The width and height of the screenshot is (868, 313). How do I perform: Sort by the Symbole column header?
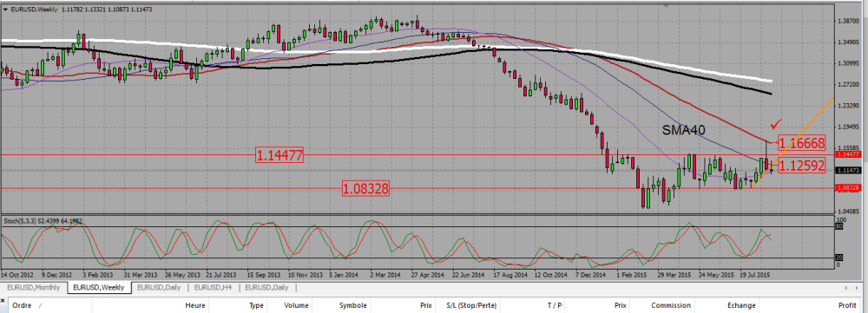[x=352, y=305]
